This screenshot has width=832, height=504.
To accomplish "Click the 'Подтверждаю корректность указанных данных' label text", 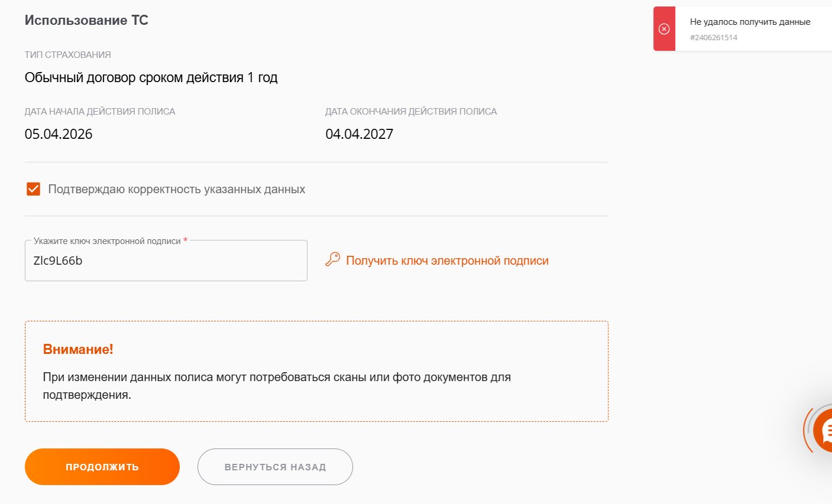I will point(177,190).
